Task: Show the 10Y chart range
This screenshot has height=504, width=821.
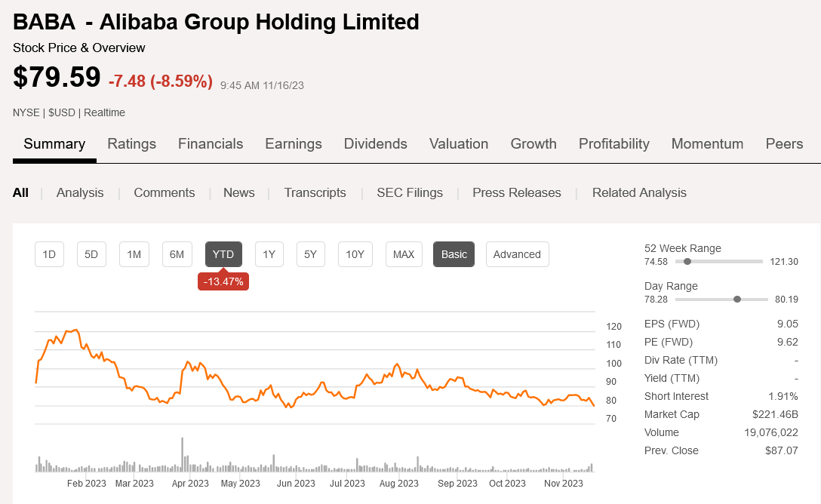Action: (x=355, y=254)
